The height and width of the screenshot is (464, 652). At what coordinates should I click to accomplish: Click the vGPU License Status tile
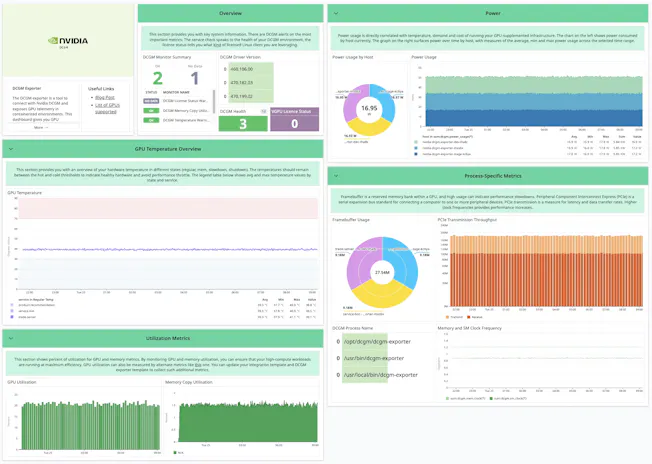294,123
